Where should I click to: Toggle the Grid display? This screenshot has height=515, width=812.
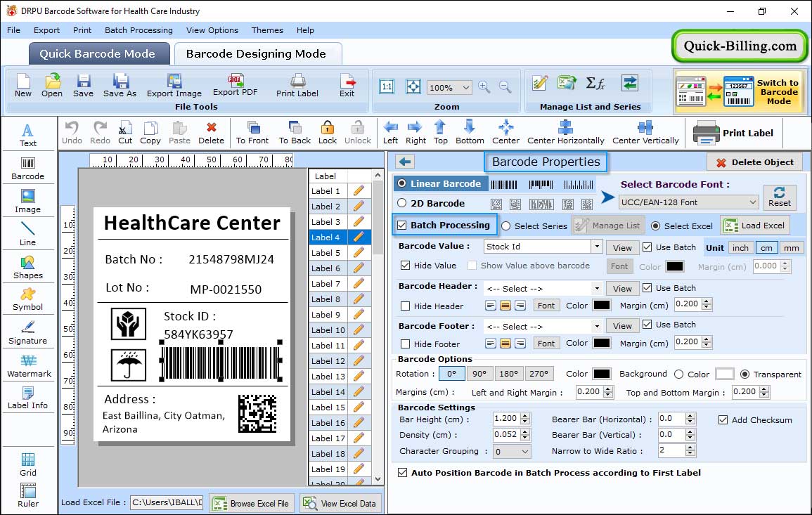click(x=28, y=464)
